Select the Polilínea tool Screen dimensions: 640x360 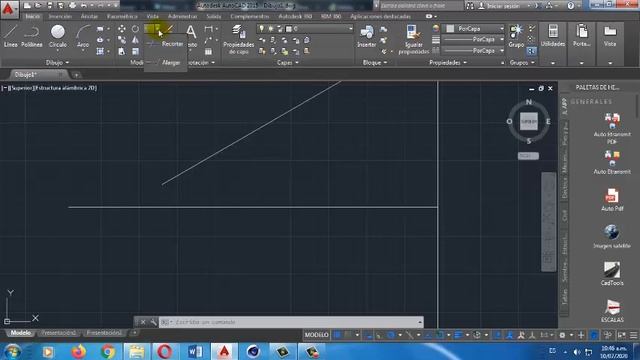coord(31,36)
